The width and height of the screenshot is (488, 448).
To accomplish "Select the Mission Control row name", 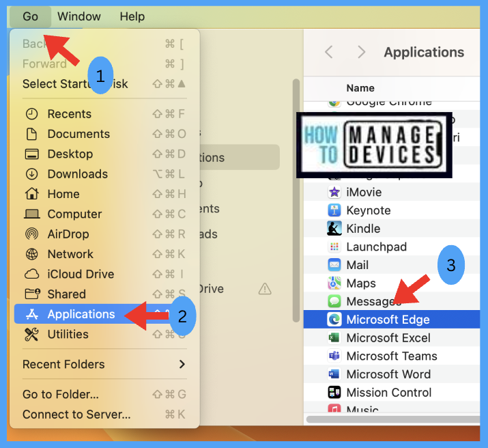I will [x=389, y=392].
